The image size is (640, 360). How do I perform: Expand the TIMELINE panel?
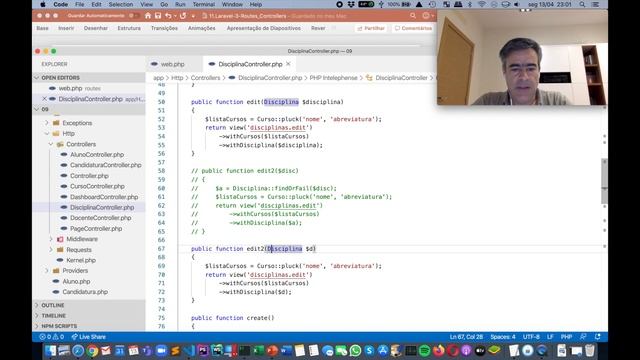(89, 316)
